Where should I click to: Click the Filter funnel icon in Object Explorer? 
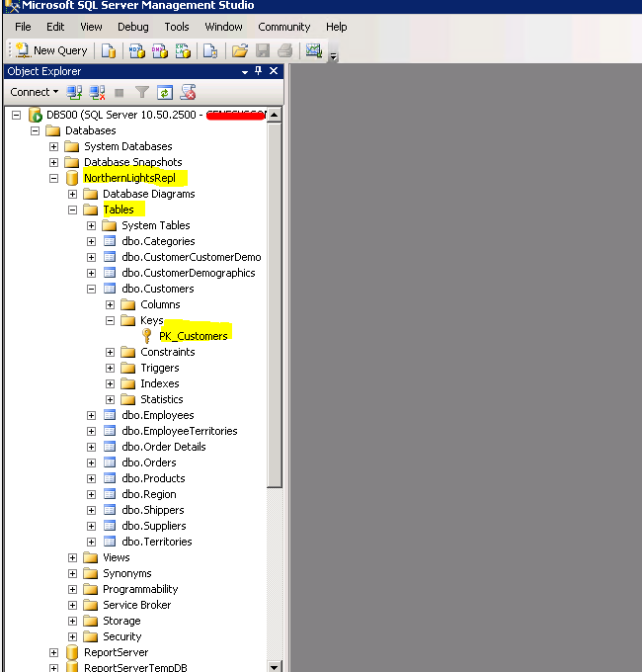click(x=142, y=92)
